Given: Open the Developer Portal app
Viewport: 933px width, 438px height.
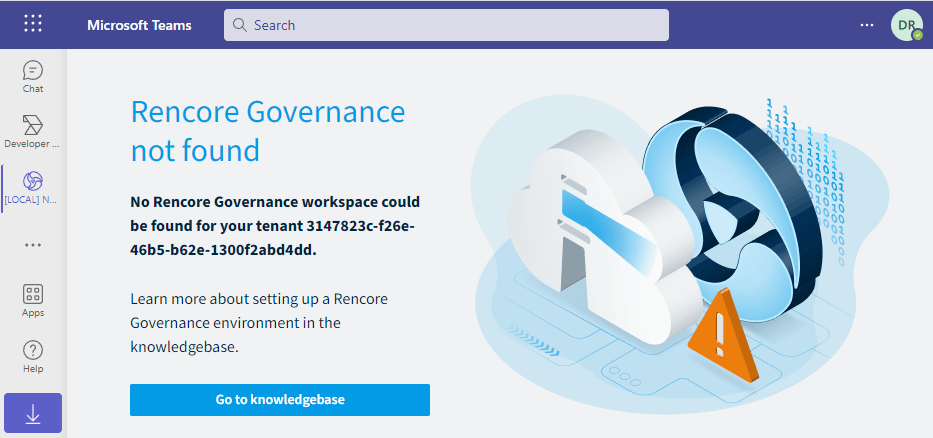Looking at the screenshot, I should [x=33, y=132].
